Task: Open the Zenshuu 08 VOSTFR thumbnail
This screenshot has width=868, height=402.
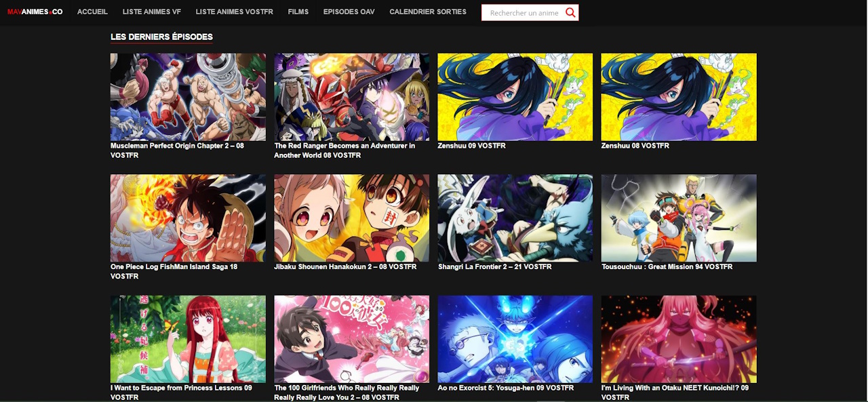Action: tap(678, 97)
